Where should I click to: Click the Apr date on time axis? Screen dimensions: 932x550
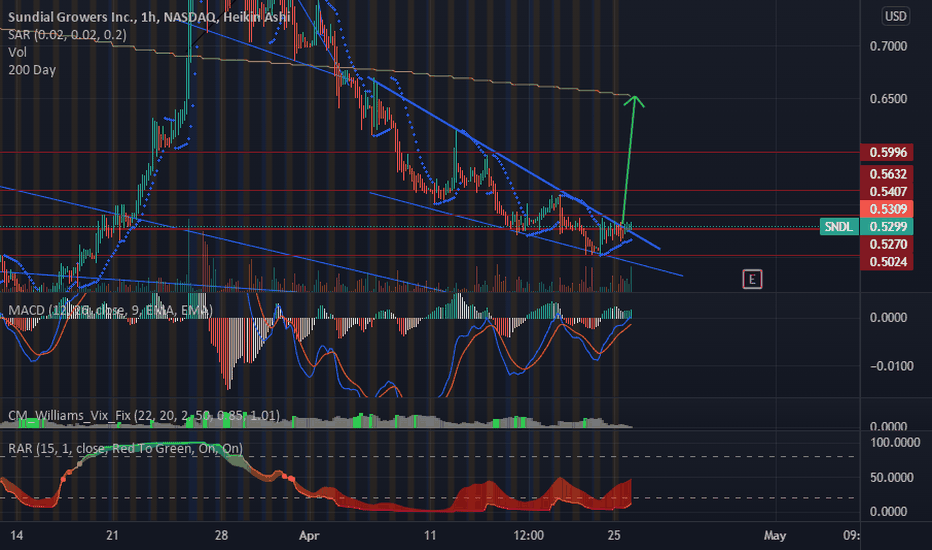pyautogui.click(x=309, y=536)
